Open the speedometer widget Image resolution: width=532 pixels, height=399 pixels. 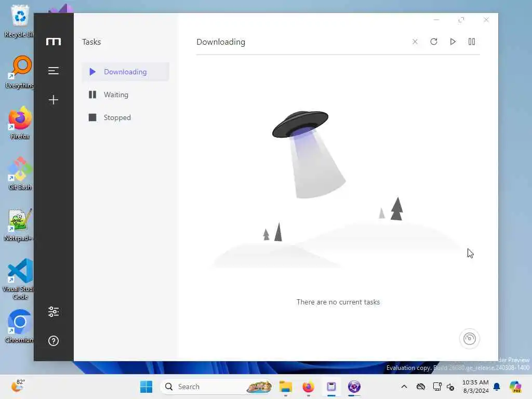469,339
